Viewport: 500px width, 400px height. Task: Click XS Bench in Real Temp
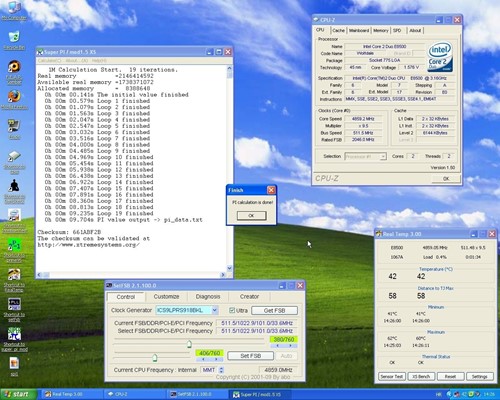click(x=421, y=376)
